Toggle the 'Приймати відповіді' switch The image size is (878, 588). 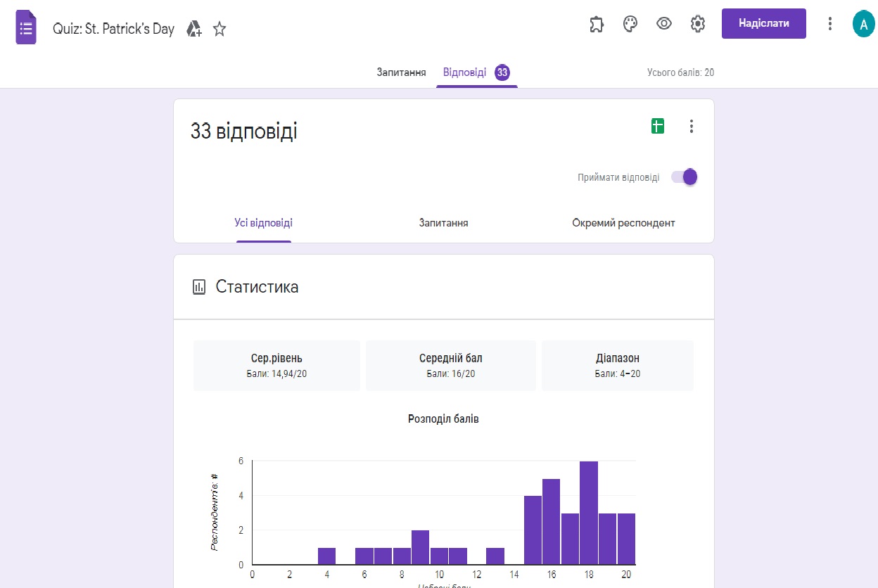coord(684,177)
